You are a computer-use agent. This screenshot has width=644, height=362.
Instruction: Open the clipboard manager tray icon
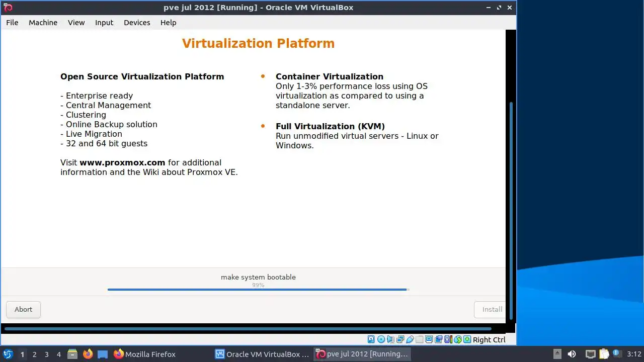(x=603, y=354)
